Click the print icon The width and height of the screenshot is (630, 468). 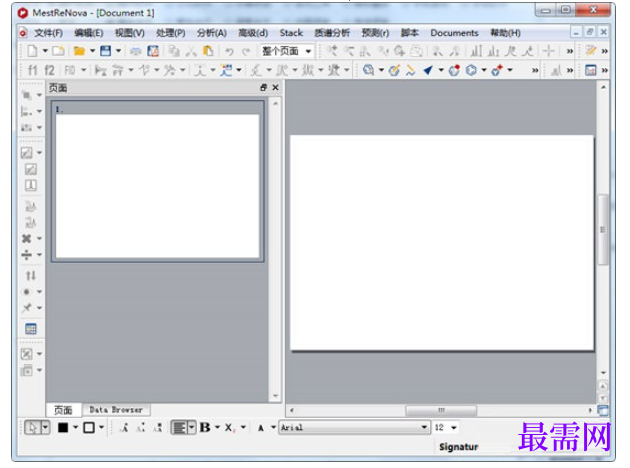136,51
